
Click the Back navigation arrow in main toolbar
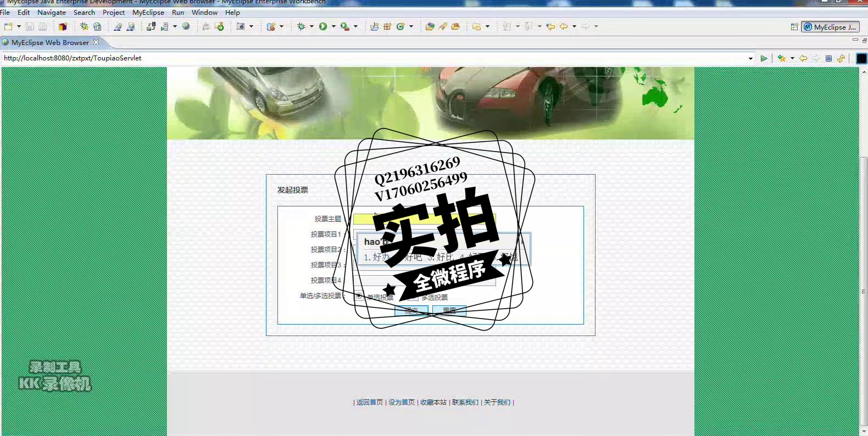(564, 26)
